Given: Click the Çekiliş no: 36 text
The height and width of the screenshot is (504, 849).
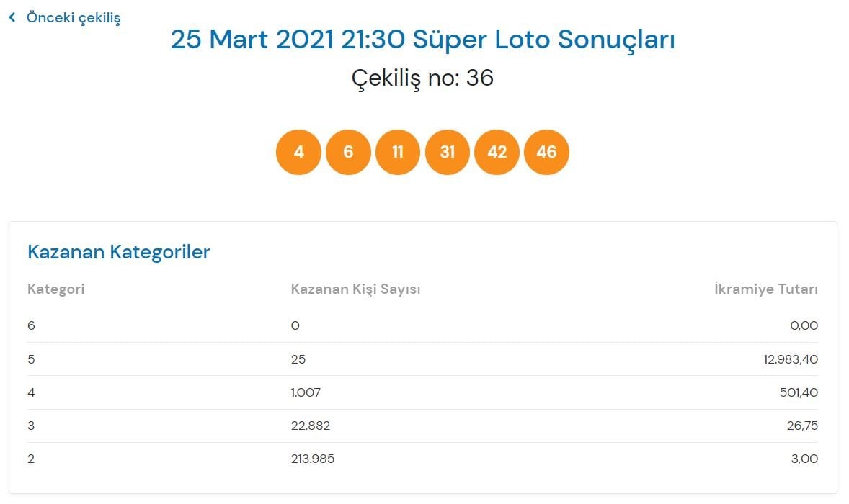Looking at the screenshot, I should click(x=422, y=78).
